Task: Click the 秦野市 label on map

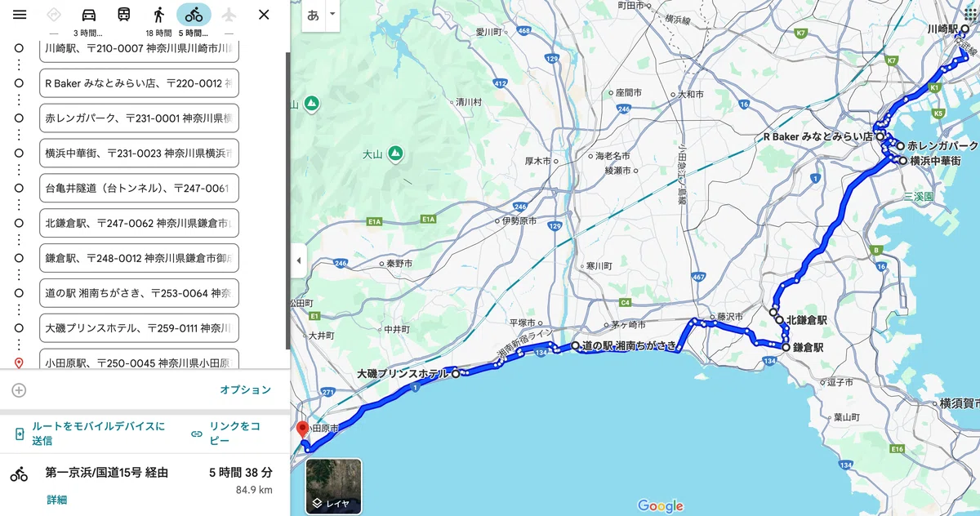Action: pyautogui.click(x=399, y=263)
